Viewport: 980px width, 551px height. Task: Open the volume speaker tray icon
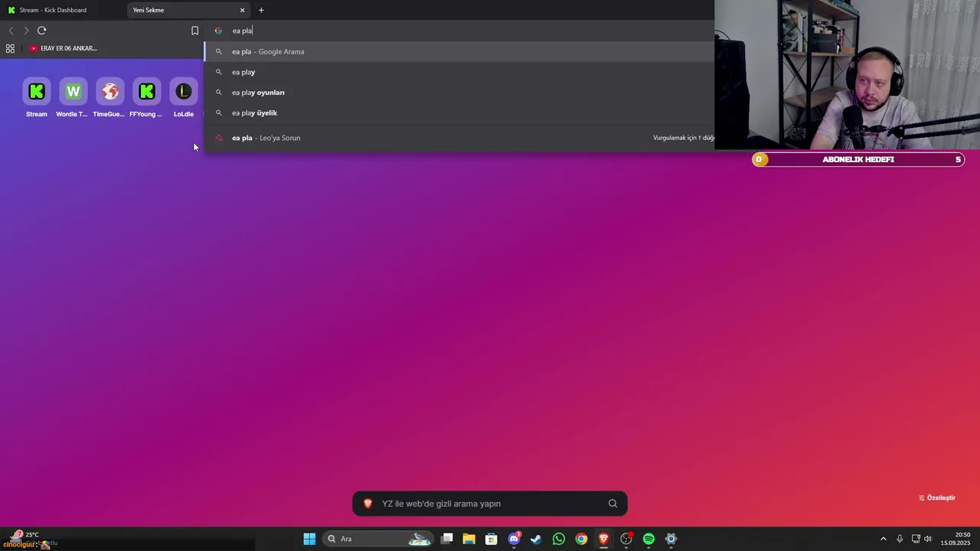point(928,539)
